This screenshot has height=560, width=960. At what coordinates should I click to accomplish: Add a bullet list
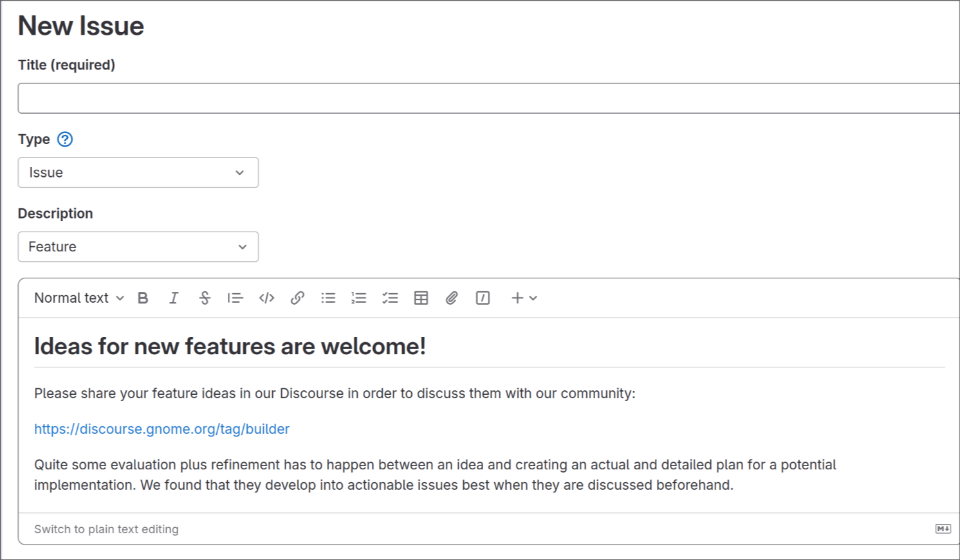coord(328,298)
